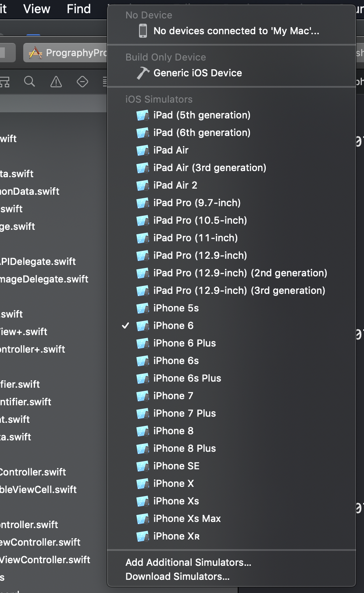This screenshot has height=593, width=364.
Task: Choose the iPad Air simulator
Action: [x=231, y=150]
